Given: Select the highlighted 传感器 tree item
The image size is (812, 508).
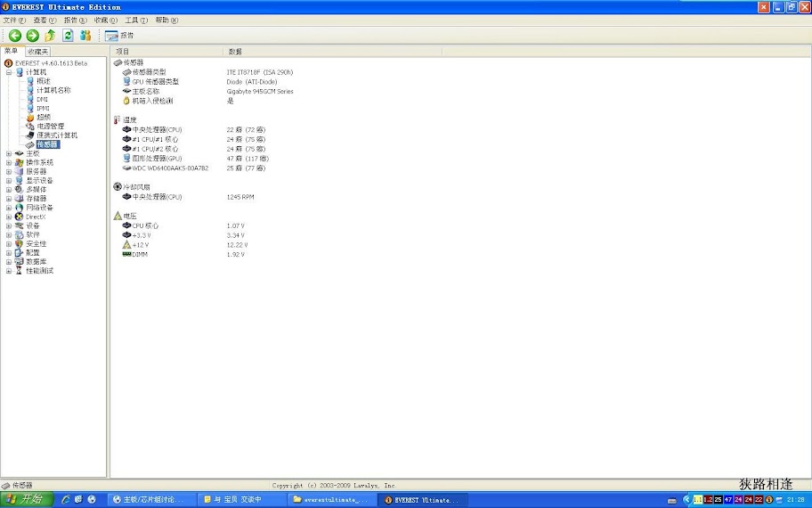Looking at the screenshot, I should (48, 144).
